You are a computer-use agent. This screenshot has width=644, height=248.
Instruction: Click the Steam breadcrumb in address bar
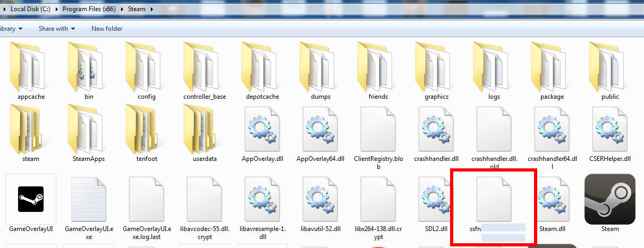coord(137,9)
